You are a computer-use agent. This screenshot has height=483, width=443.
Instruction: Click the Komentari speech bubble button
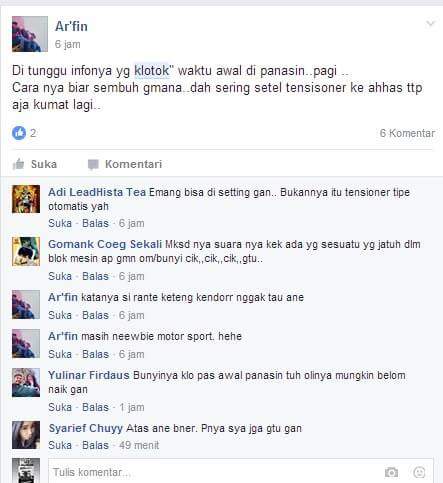pyautogui.click(x=125, y=164)
